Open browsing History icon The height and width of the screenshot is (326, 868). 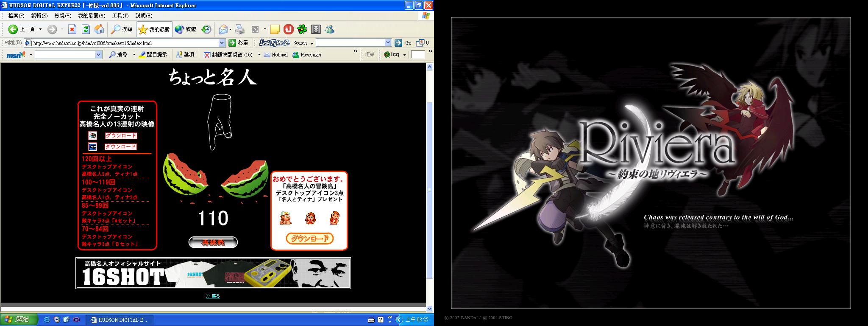click(x=206, y=29)
